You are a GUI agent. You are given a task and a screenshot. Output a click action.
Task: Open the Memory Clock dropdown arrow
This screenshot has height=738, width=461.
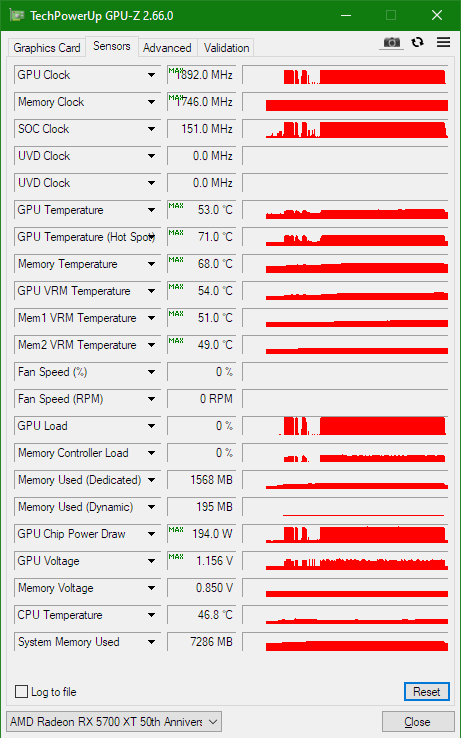(151, 102)
